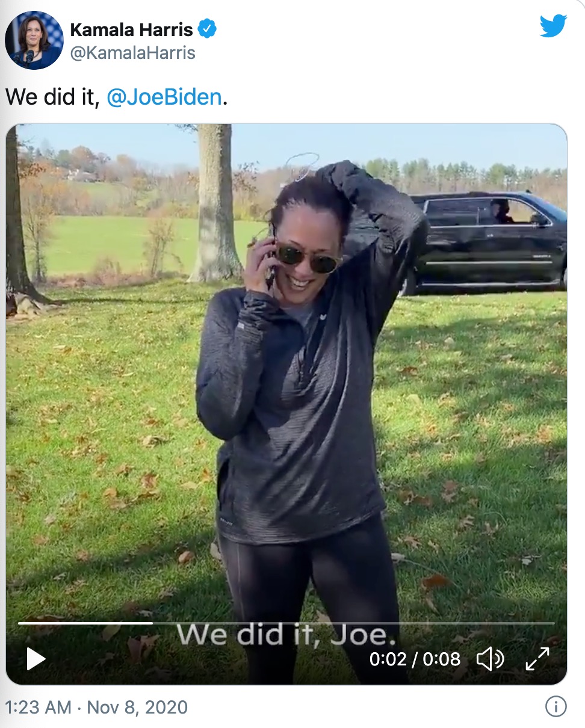Screen dimensions: 585x728
Task: Open the @JoeBiden mention link
Action: click(164, 97)
